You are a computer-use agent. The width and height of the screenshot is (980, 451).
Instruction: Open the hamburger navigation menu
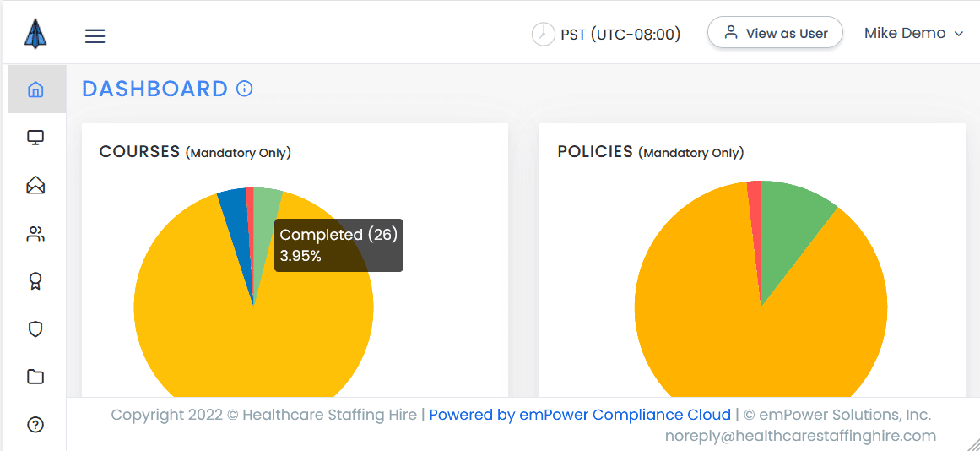click(x=95, y=35)
